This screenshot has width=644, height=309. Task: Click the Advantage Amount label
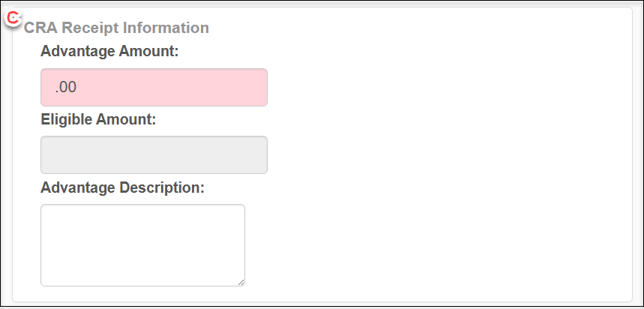tap(109, 51)
